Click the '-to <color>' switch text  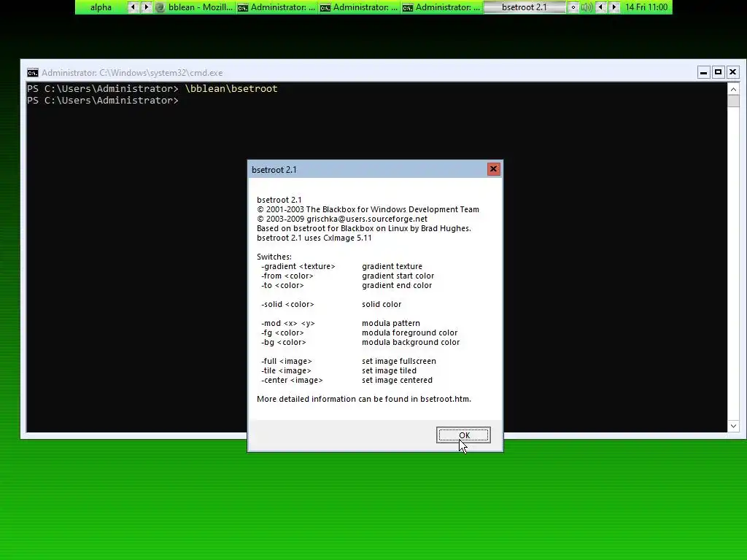tap(282, 286)
